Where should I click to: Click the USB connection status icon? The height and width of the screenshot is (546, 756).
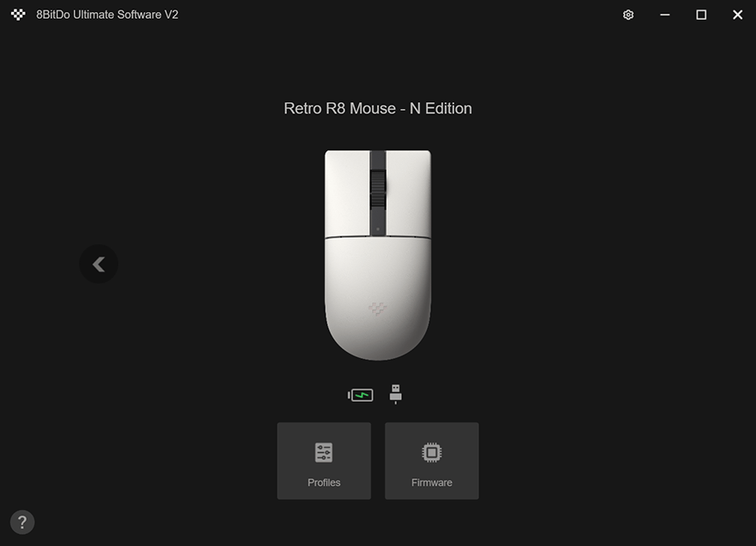[x=395, y=394]
